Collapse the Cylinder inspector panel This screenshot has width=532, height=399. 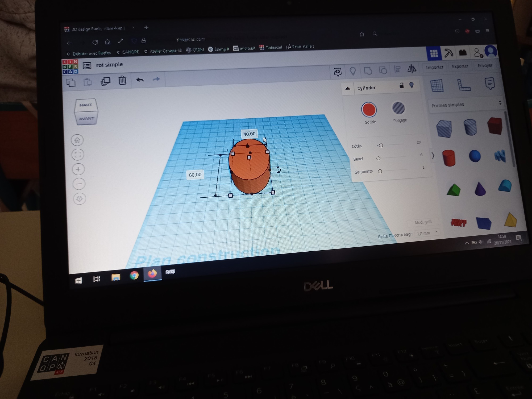348,89
